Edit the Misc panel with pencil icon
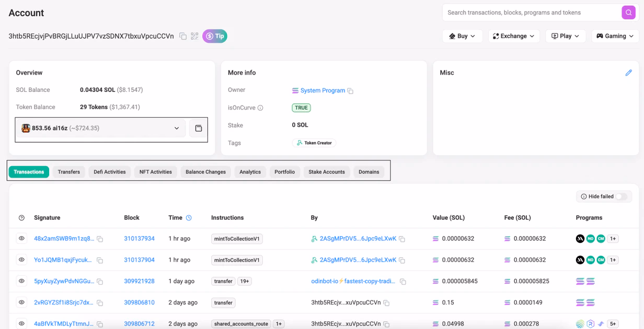The height and width of the screenshot is (329, 644). [628, 73]
